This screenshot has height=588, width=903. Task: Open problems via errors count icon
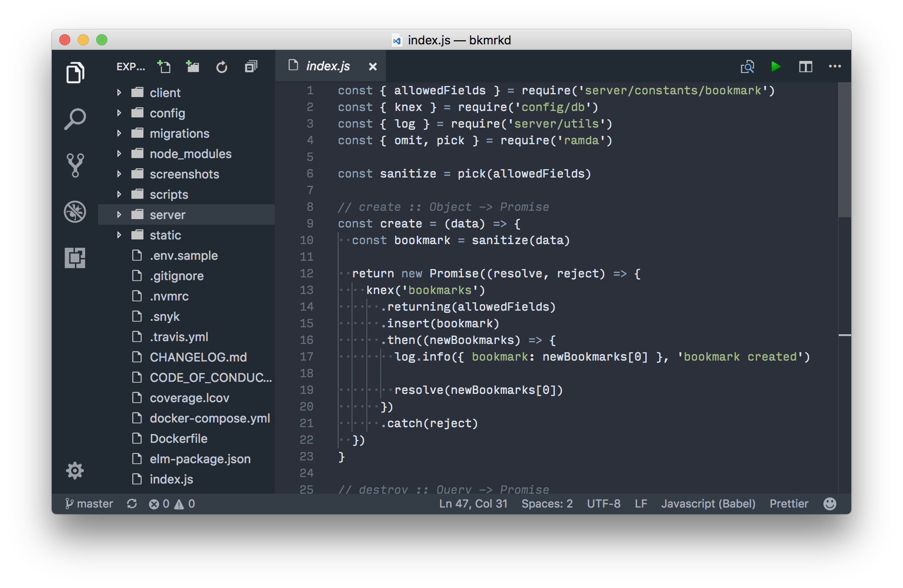pos(159,503)
